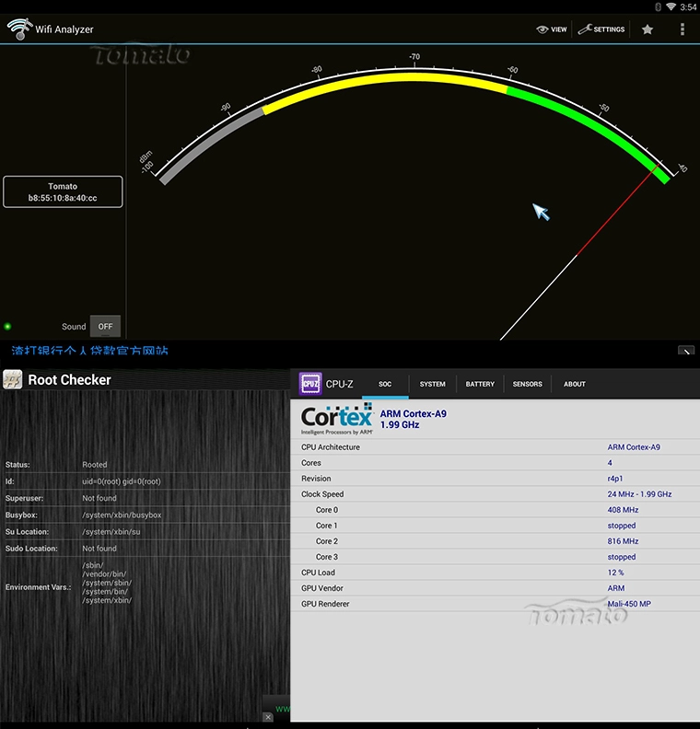Viewport: 700px width, 729px height.
Task: Click '/system/xbin/busybox' path
Action: [x=122, y=515]
